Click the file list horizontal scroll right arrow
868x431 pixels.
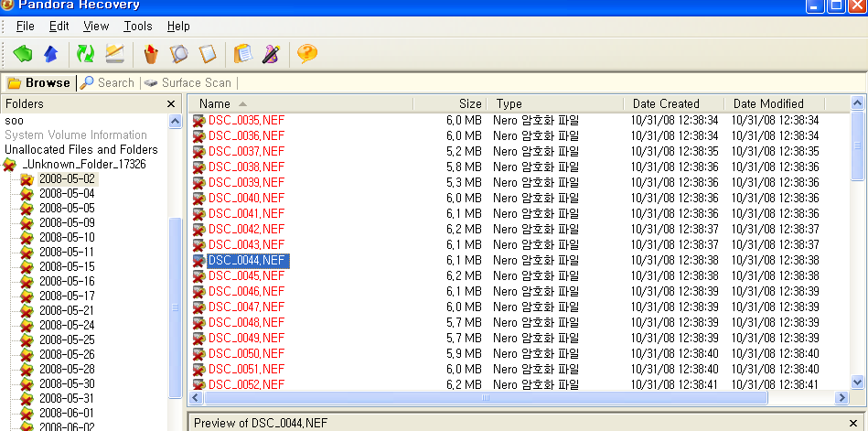coord(842,397)
